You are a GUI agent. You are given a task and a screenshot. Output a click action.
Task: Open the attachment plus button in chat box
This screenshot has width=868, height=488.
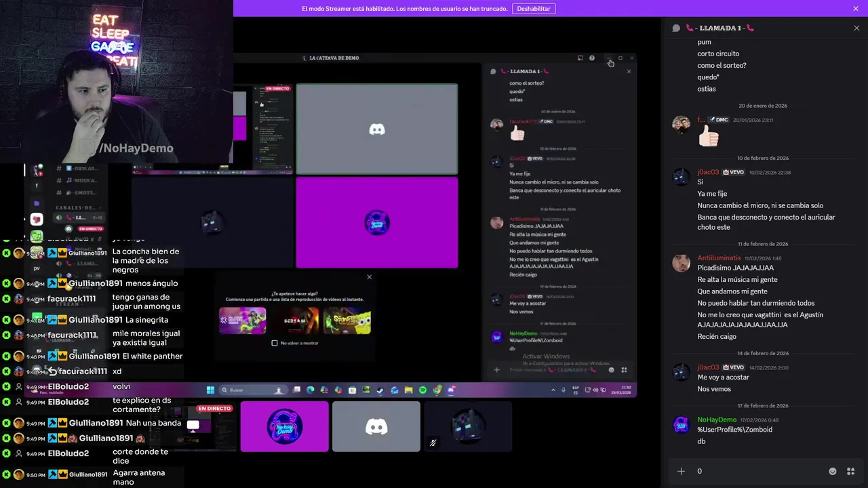pyautogui.click(x=681, y=471)
